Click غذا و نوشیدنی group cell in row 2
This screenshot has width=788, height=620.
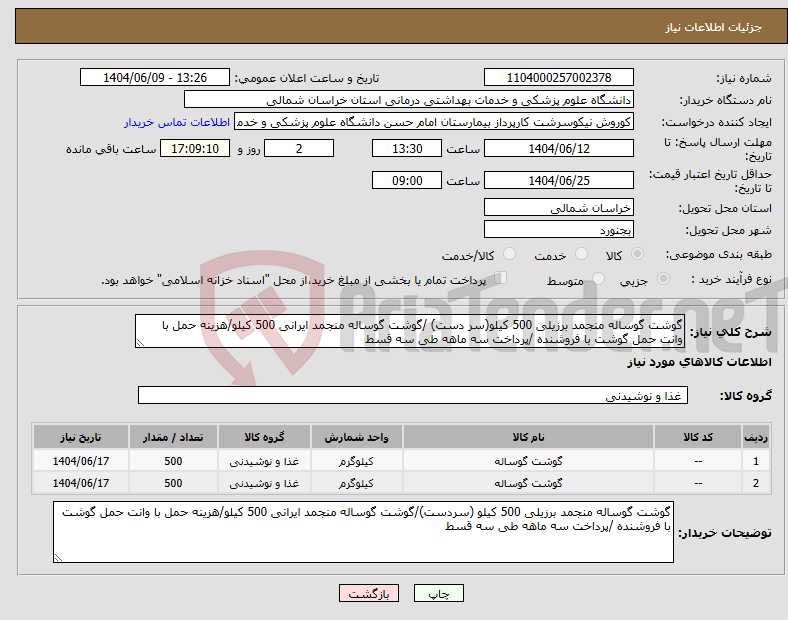coord(264,483)
